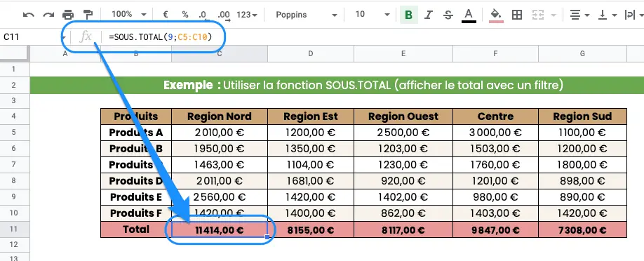Select row 11 header

point(14,229)
